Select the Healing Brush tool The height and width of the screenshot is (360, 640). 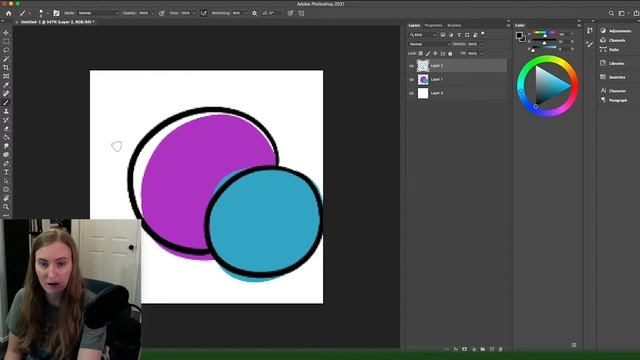(x=6, y=93)
